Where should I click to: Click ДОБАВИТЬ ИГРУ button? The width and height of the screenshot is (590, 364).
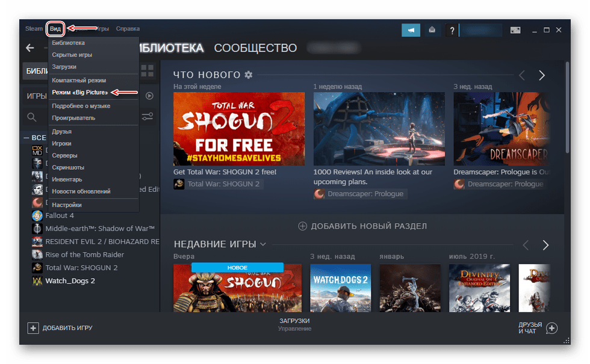point(60,328)
